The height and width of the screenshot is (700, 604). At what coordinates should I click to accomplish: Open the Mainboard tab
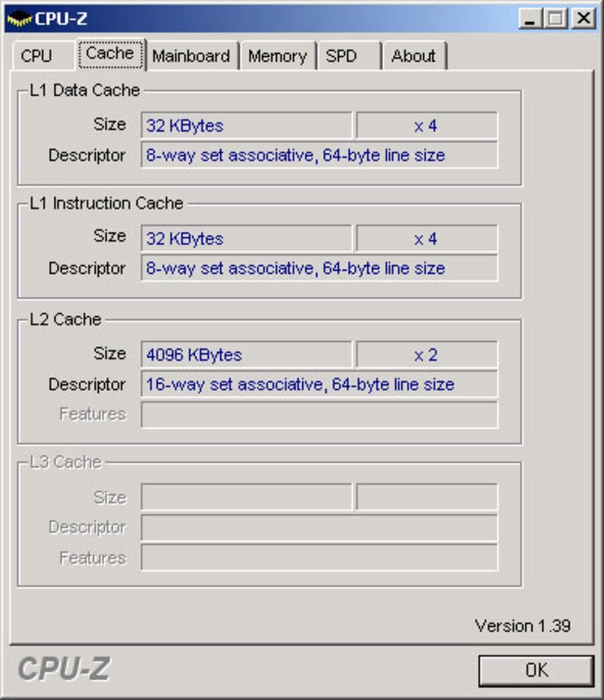coord(192,56)
